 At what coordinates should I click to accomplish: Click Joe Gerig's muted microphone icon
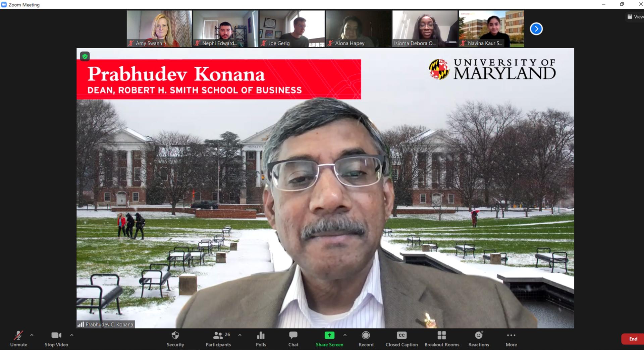click(x=264, y=43)
